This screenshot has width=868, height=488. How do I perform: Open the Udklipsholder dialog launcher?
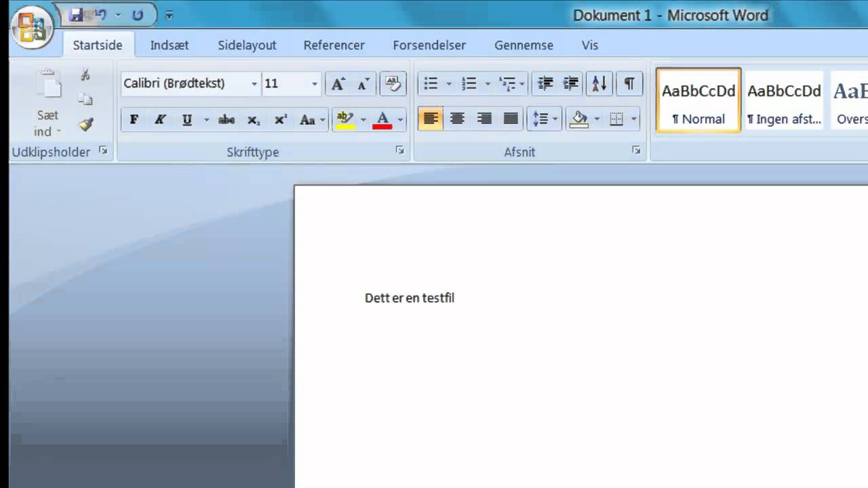103,150
